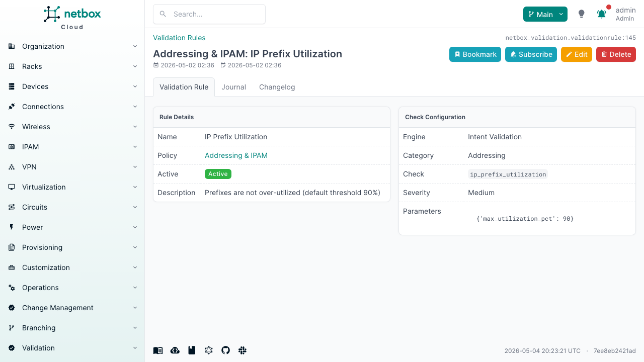Toggle the lightbulb color mode icon
This screenshot has width=644, height=362.
click(x=582, y=14)
